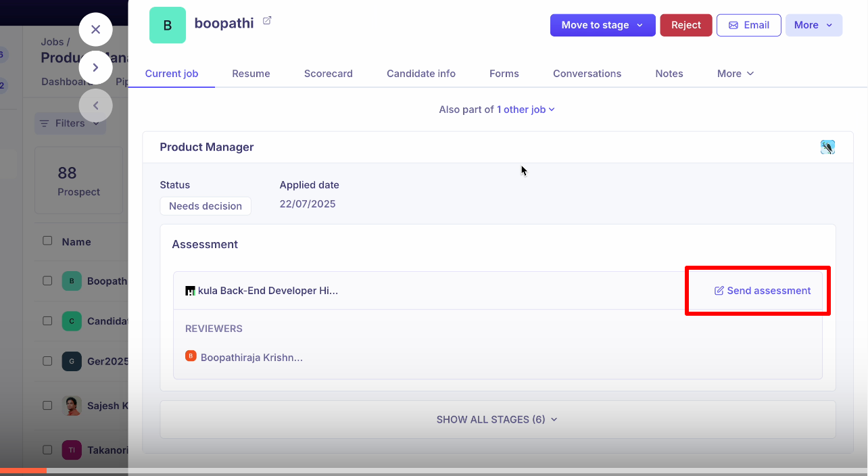This screenshot has height=476, width=868.
Task: Click the Needs decision status badge
Action: (x=206, y=206)
